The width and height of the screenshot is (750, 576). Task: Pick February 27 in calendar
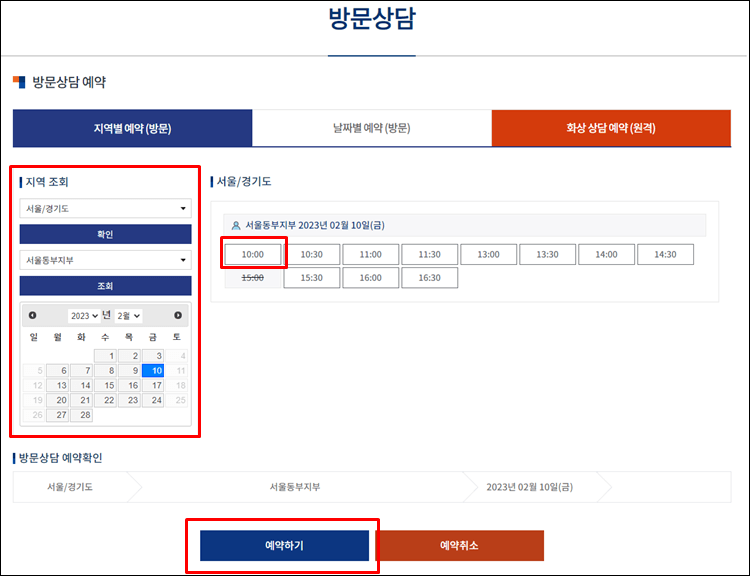[x=57, y=415]
